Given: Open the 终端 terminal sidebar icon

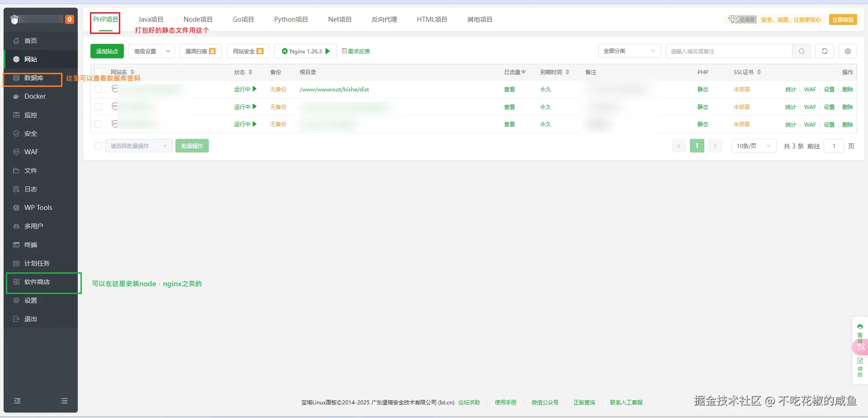Looking at the screenshot, I should pyautogui.click(x=16, y=245).
